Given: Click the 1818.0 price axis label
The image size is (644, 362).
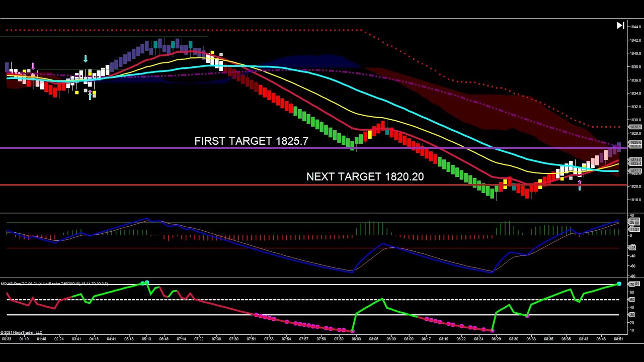Looking at the screenshot, I should point(635,200).
